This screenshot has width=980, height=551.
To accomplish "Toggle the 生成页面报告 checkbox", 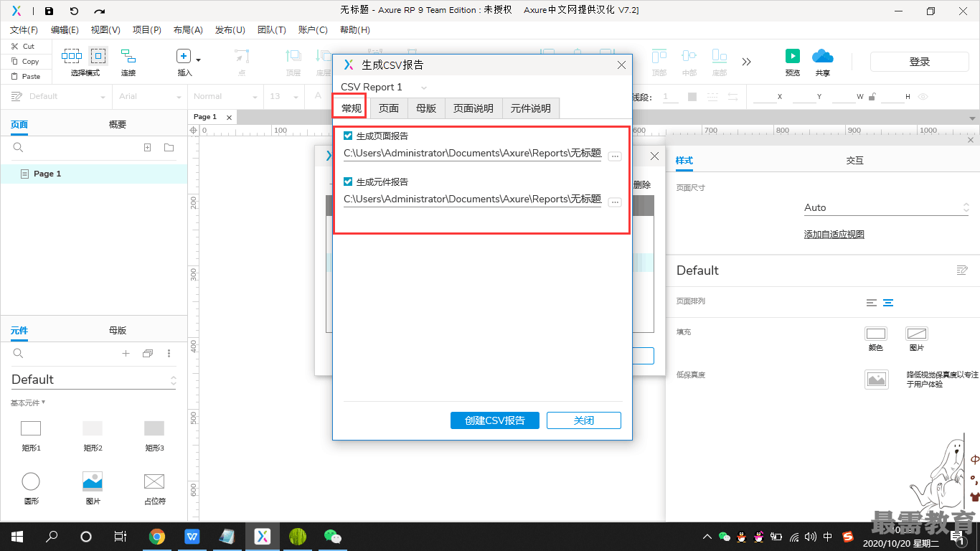I will click(348, 136).
